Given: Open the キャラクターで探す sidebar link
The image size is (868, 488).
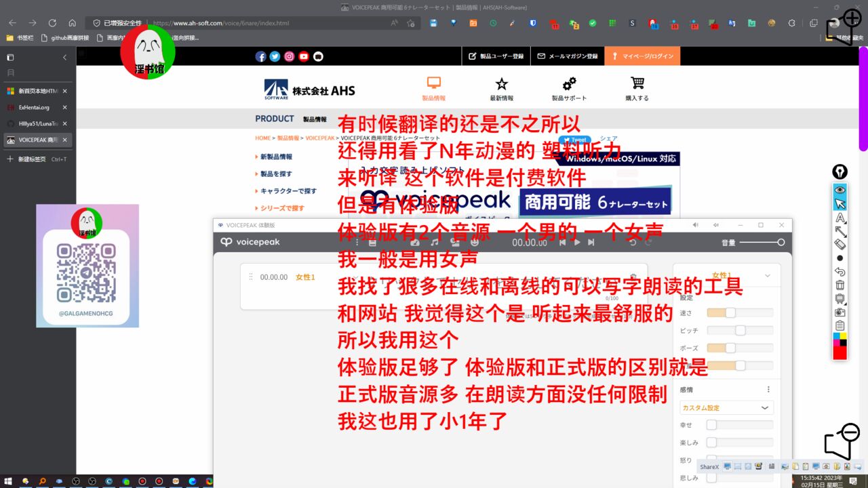Looking at the screenshot, I should [x=288, y=191].
